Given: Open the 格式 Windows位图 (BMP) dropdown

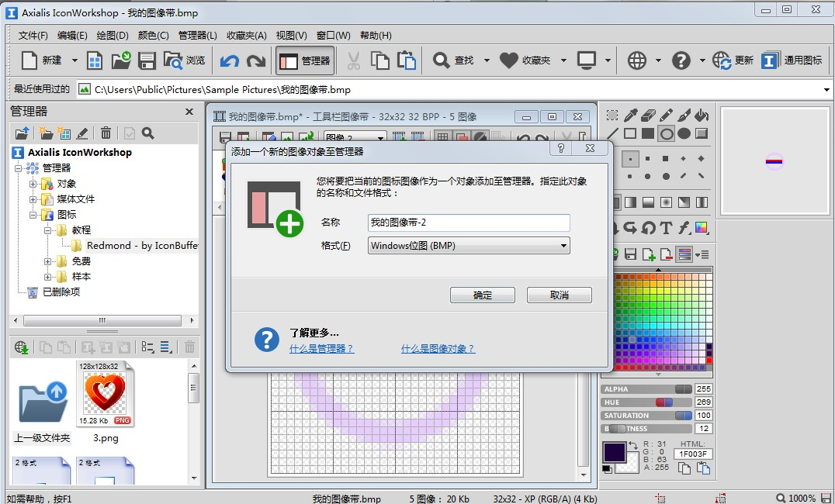Looking at the screenshot, I should [563, 246].
